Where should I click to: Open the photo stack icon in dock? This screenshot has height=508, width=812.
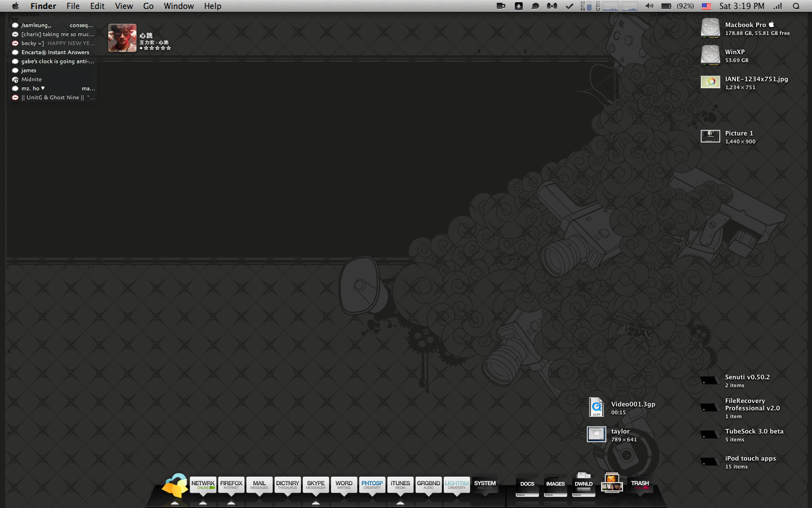point(612,483)
